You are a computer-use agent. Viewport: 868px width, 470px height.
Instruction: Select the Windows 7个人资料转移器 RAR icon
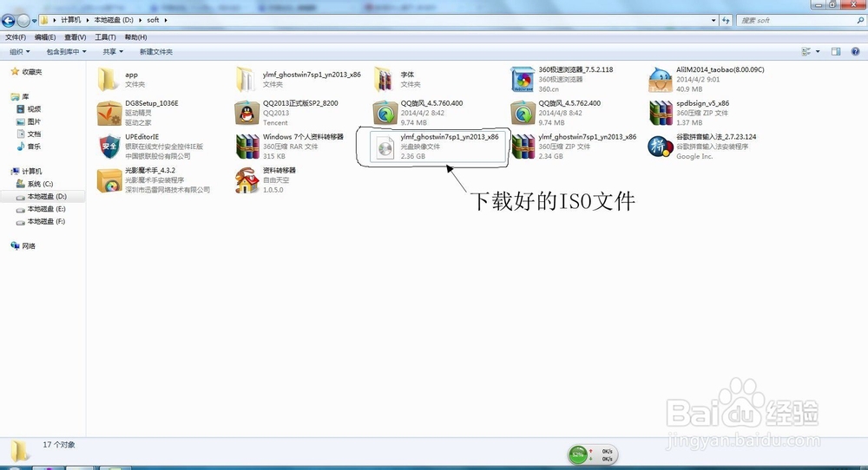(x=247, y=147)
